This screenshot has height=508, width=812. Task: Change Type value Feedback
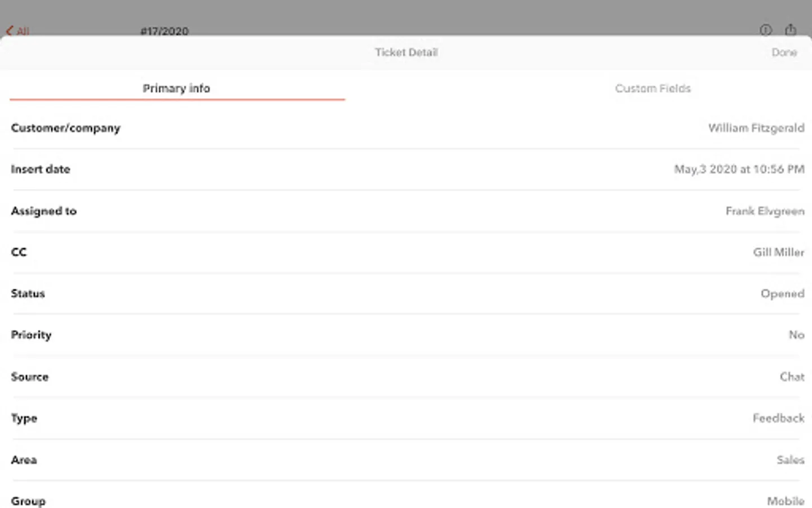click(x=778, y=418)
